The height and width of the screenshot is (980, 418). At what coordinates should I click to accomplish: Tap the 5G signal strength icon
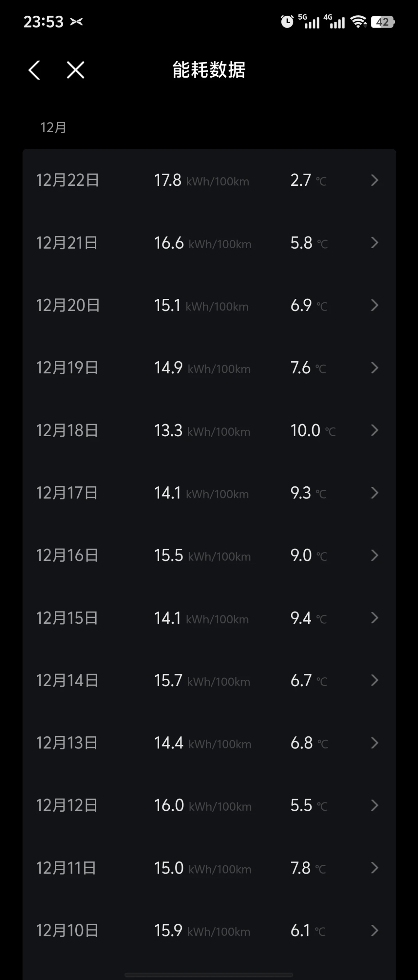click(x=309, y=22)
